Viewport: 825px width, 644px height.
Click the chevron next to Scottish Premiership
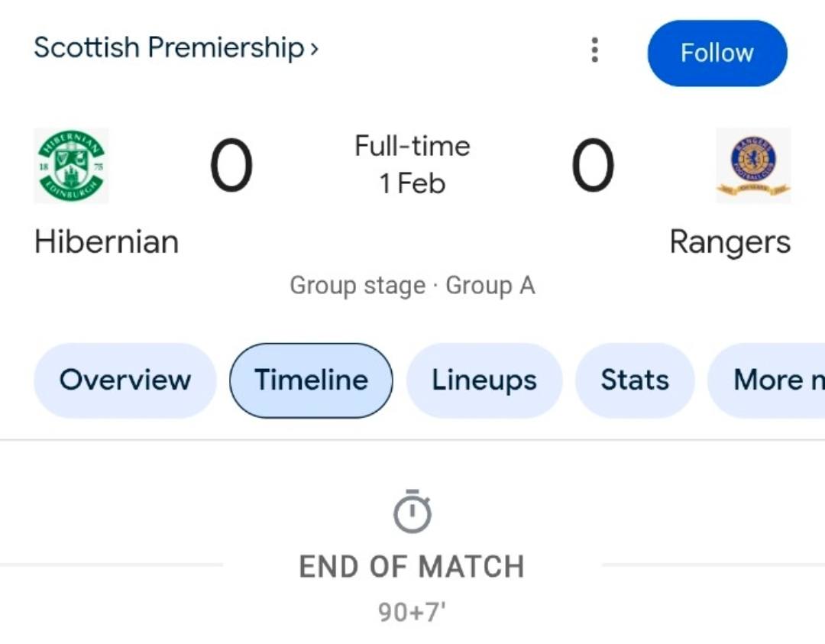(x=314, y=50)
